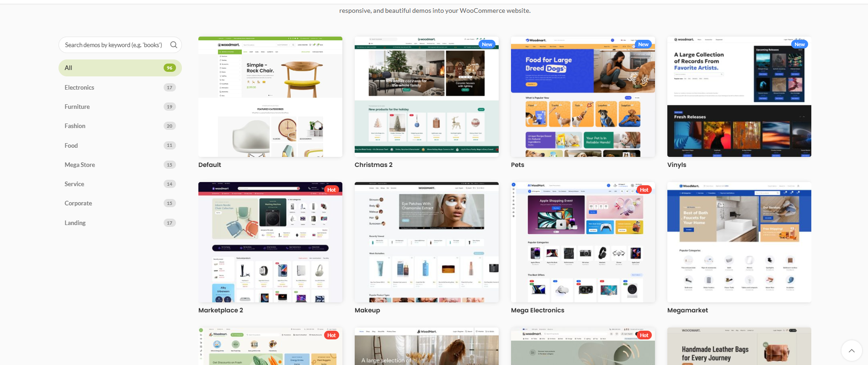Screen dimensions: 868x365
Task: Click the New badge on Vinyls
Action: pyautogui.click(x=800, y=44)
